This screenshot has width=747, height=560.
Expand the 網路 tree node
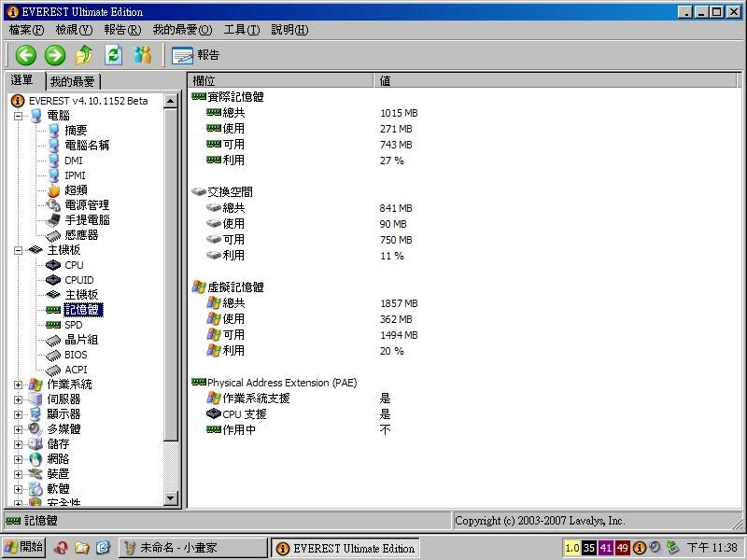[x=18, y=459]
